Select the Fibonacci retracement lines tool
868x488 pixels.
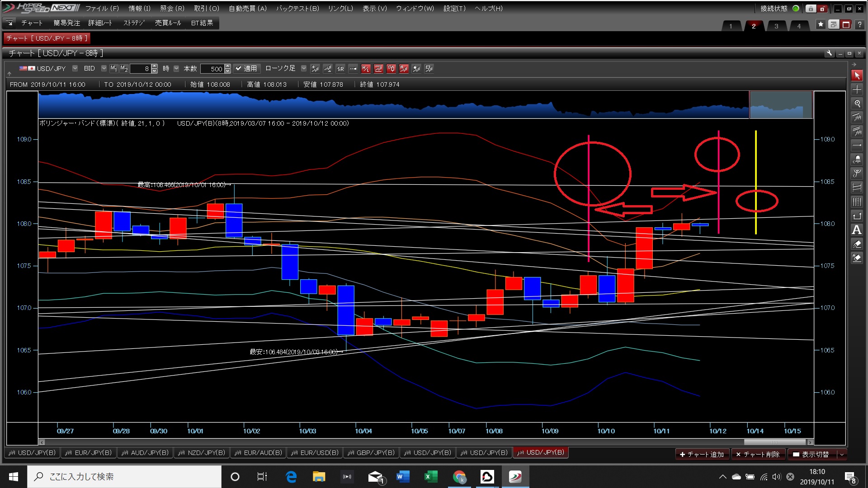click(857, 188)
